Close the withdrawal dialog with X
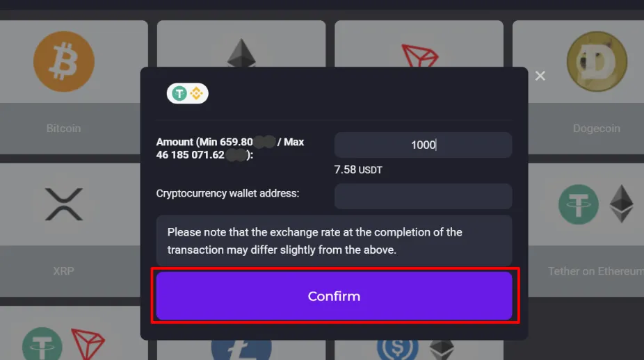Screen dimensions: 644x360 (540, 76)
